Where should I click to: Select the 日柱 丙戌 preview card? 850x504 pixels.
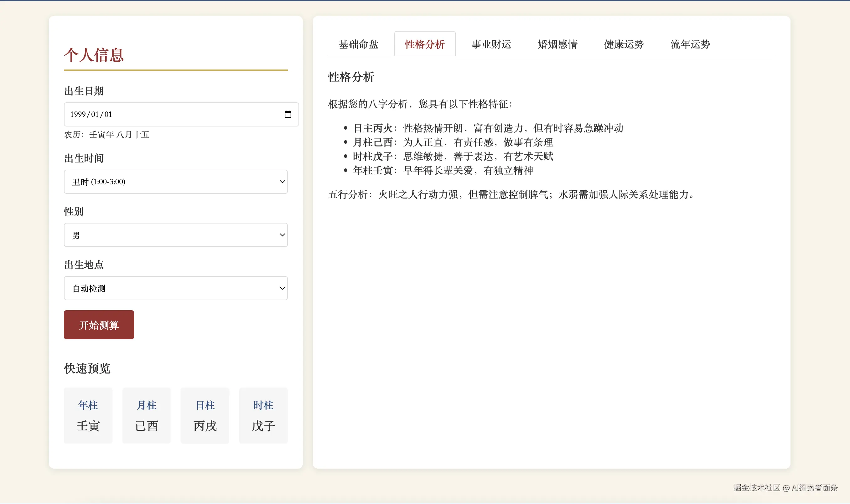tap(205, 415)
